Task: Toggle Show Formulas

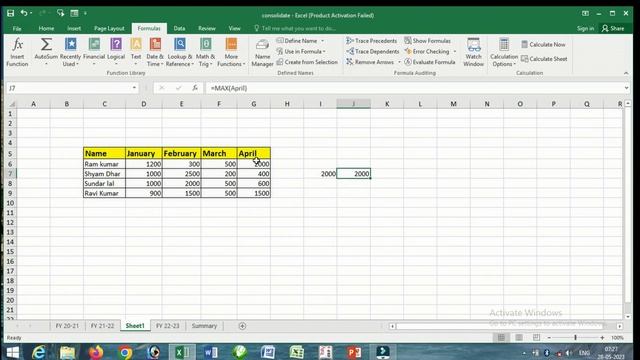Action: pos(427,41)
